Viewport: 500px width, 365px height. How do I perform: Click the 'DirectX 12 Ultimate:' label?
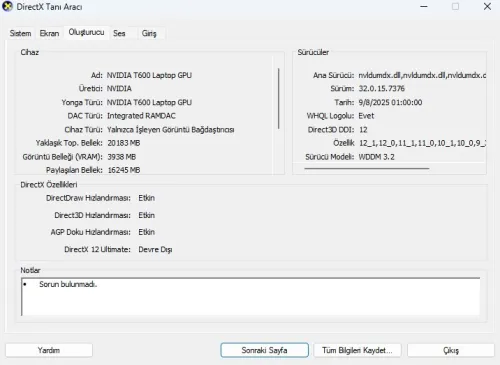tap(97, 249)
